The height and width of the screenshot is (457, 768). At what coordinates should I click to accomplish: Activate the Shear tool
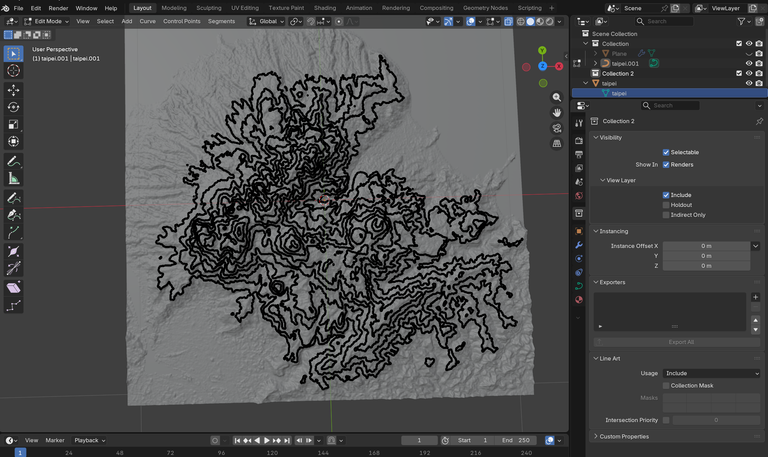tap(13, 288)
